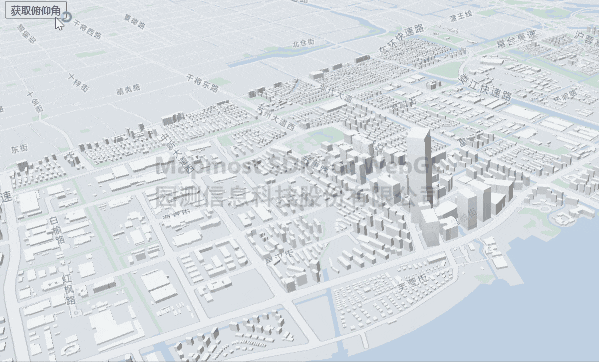Click the 东环快速路 expressway label

click(402, 38)
